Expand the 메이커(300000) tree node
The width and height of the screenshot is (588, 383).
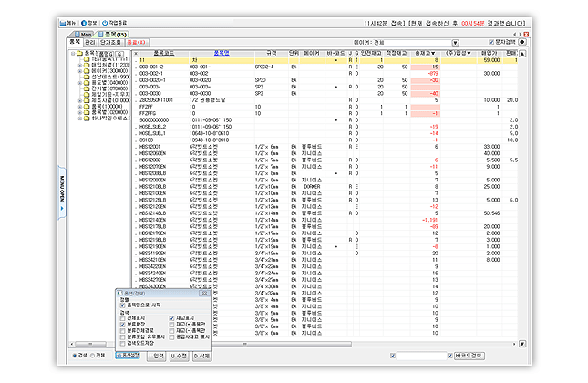79,71
